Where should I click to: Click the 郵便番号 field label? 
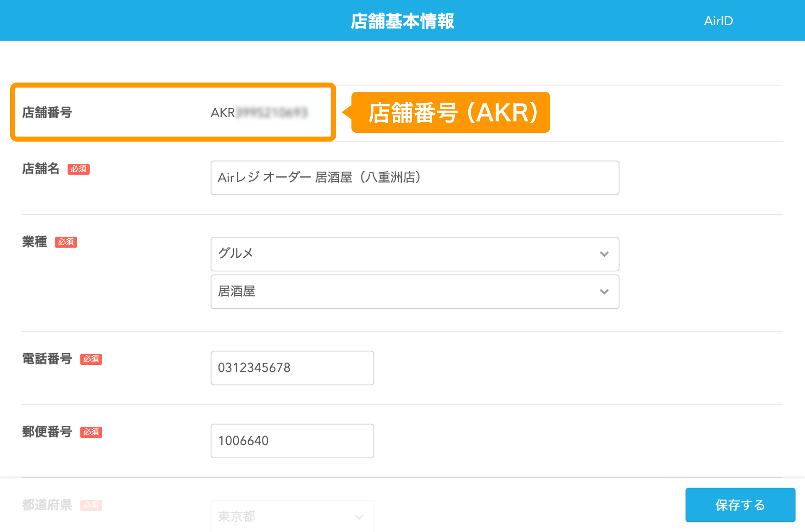click(x=47, y=432)
